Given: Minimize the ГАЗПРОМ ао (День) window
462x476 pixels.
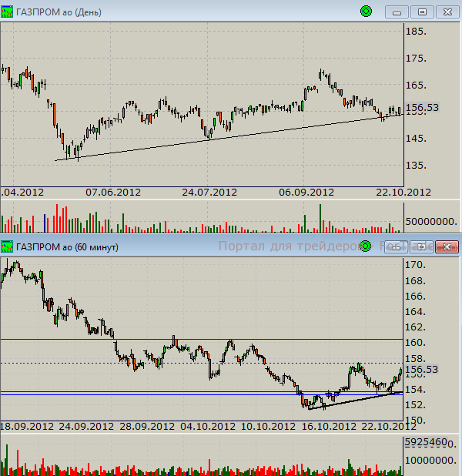Looking at the screenshot, I should click(397, 12).
